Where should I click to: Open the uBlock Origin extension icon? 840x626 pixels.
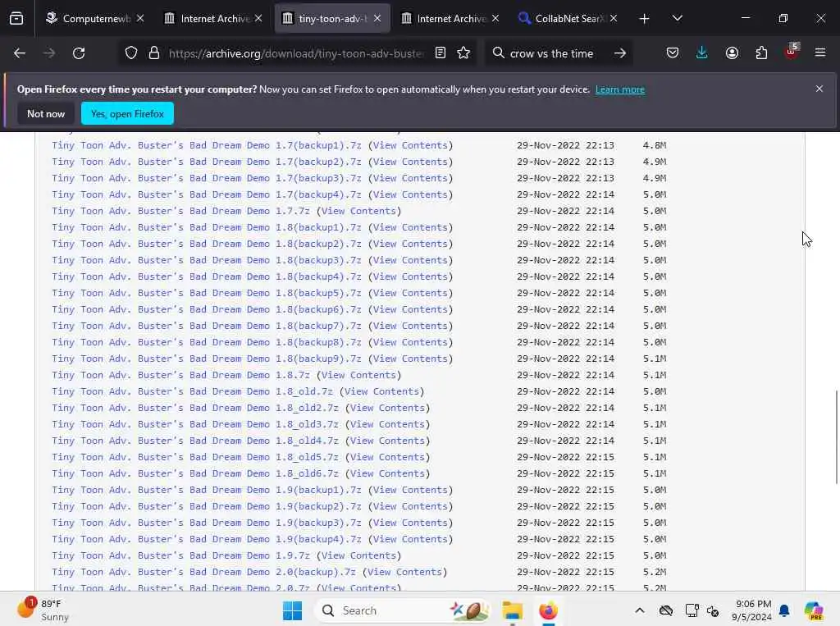tap(792, 52)
